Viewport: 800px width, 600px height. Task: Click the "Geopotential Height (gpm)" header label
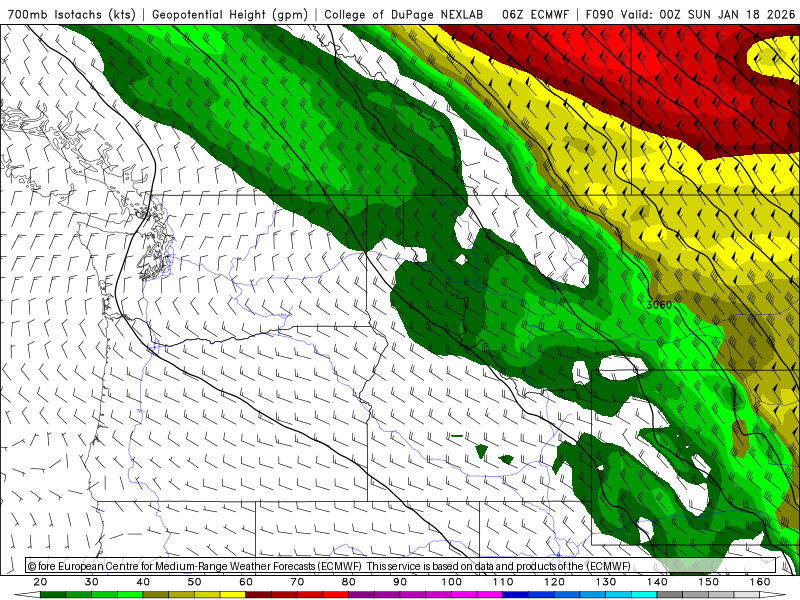coord(230,15)
